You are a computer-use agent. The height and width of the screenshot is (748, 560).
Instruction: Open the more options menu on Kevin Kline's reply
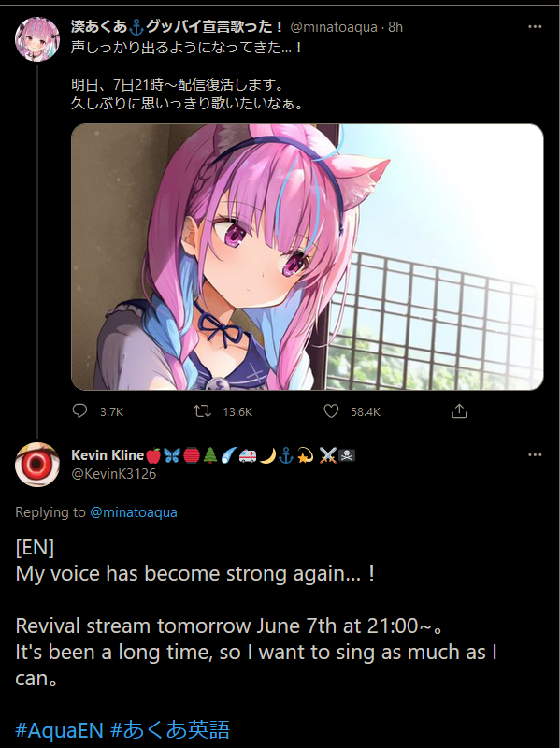coord(535,455)
